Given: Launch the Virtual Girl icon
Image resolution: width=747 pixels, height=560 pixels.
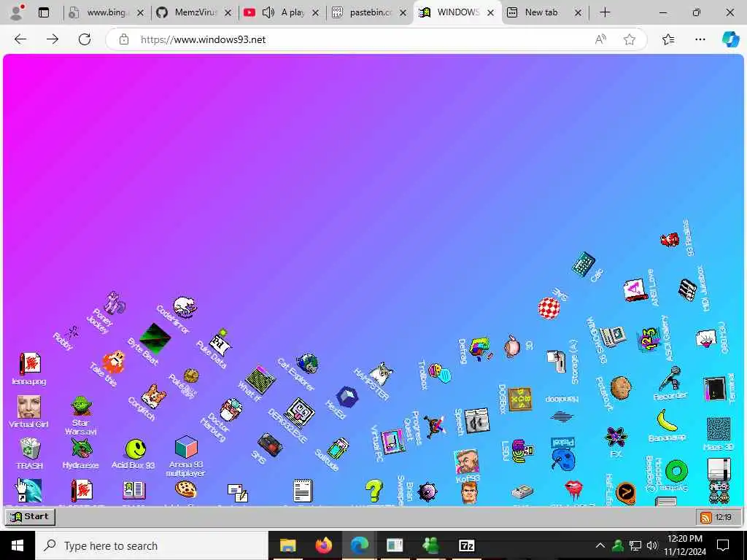Looking at the screenshot, I should click(29, 407).
